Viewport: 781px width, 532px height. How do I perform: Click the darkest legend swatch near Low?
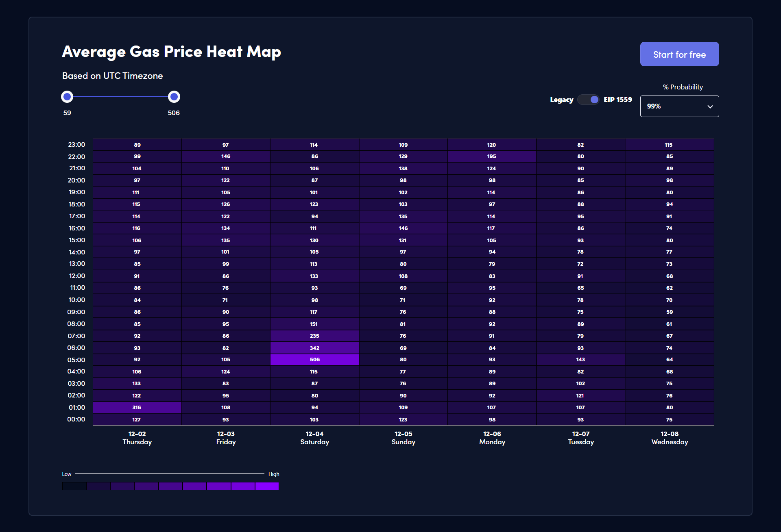(74, 486)
